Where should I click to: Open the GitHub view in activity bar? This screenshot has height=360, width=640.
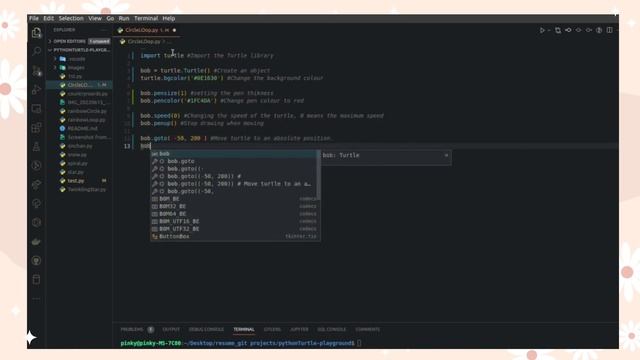click(36, 260)
